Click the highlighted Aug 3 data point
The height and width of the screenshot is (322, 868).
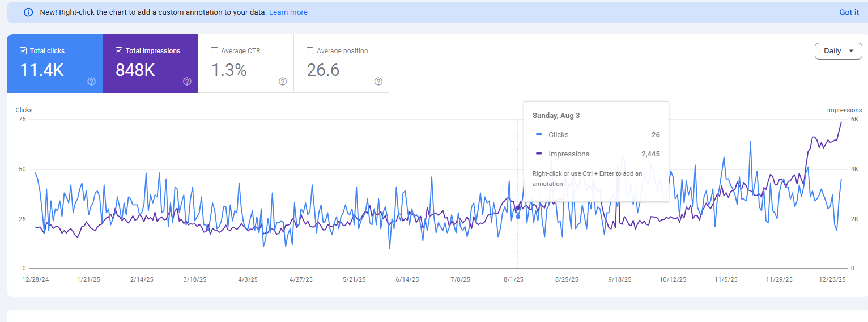[518, 217]
